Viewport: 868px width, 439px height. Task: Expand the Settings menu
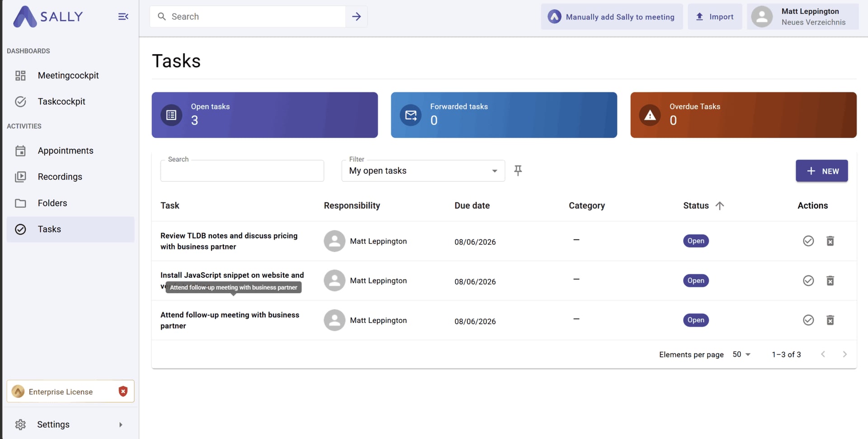coord(71,425)
